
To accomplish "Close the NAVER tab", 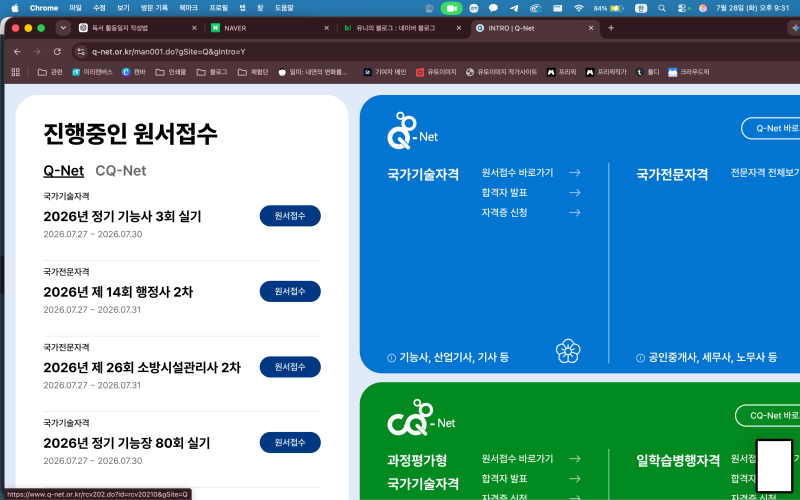I will tap(327, 28).
